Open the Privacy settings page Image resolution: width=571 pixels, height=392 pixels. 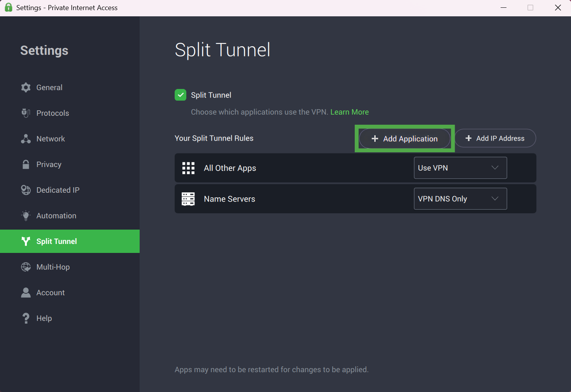point(70,164)
